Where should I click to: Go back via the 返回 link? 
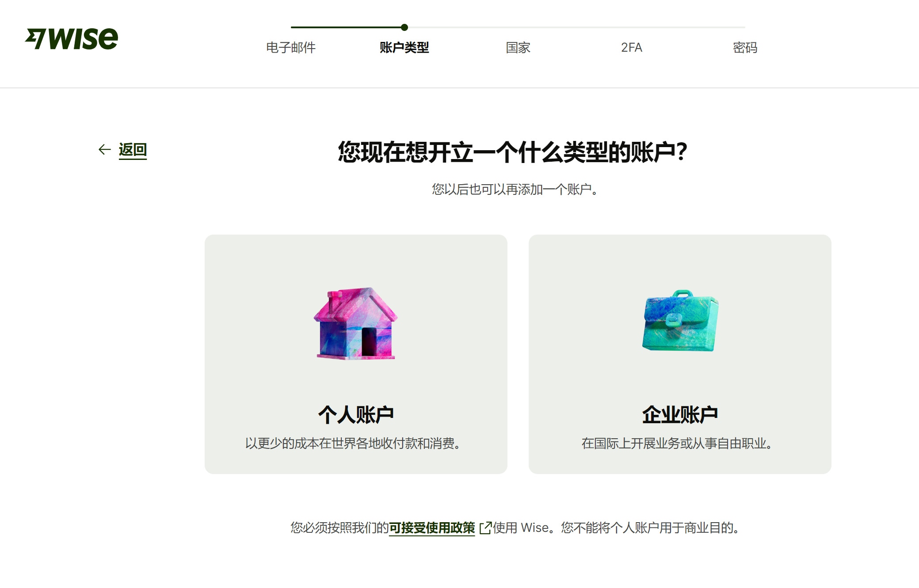(x=133, y=150)
